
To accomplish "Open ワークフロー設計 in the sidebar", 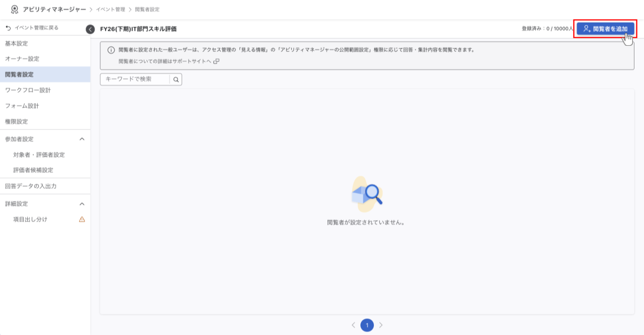I will 45,90.
